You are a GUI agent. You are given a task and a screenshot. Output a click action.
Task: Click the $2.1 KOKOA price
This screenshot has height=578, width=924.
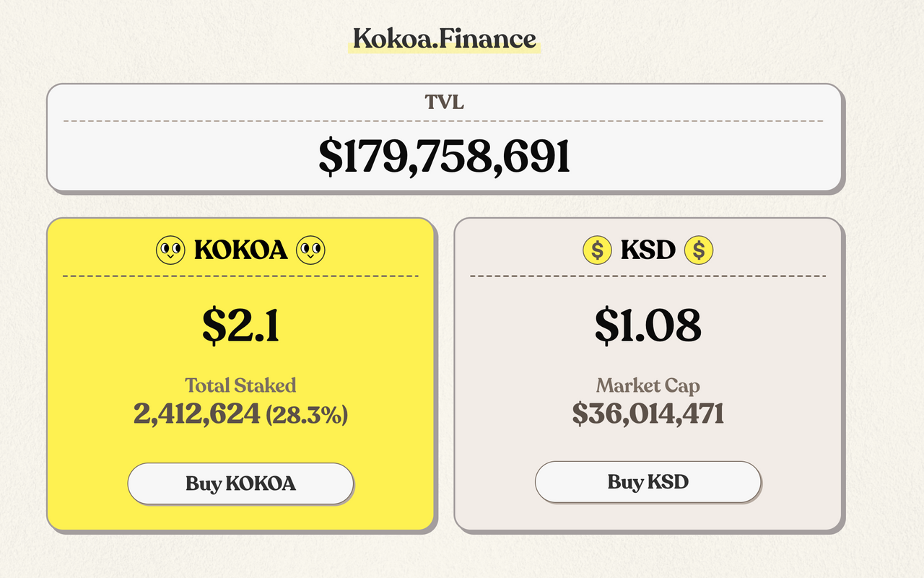click(240, 325)
